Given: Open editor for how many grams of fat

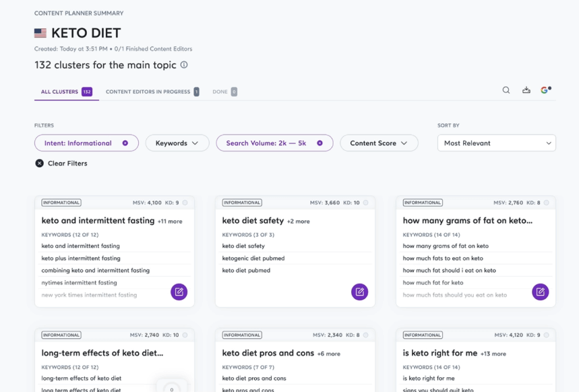Looking at the screenshot, I should tap(540, 292).
